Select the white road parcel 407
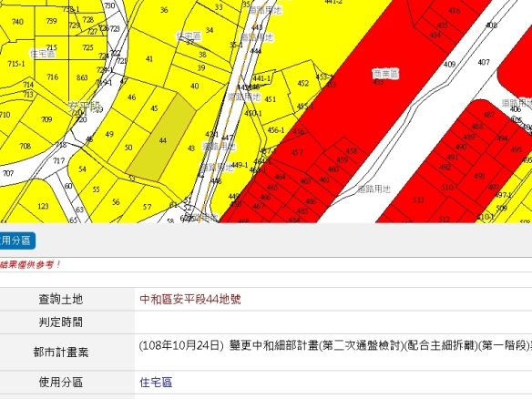Viewport: 532px width, 399px height. click(x=484, y=63)
